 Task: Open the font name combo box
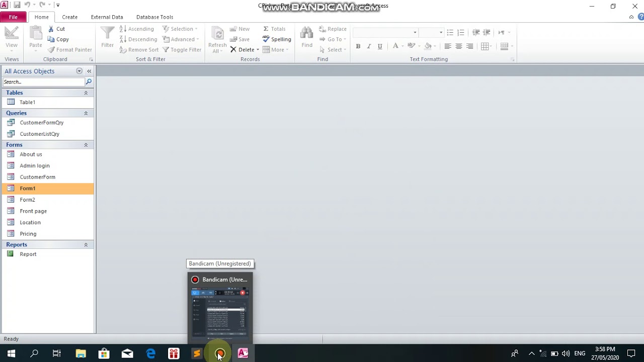[x=385, y=32]
